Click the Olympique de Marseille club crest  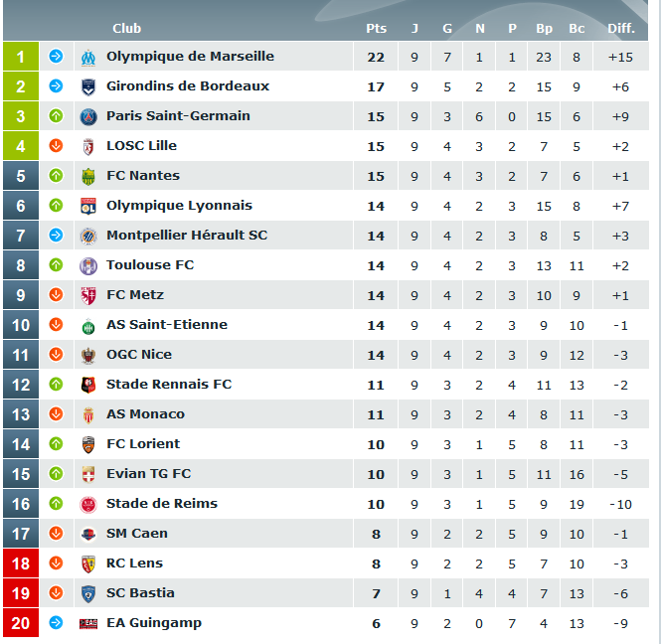[88, 58]
